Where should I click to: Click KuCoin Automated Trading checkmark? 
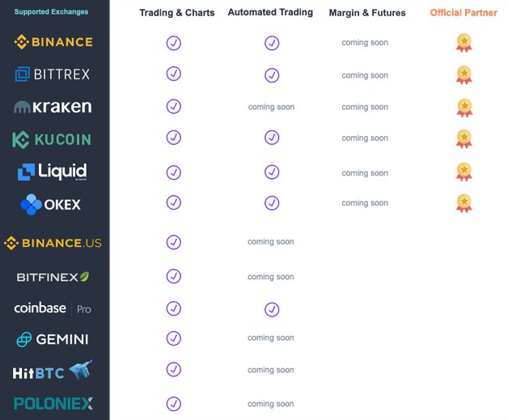point(272,138)
